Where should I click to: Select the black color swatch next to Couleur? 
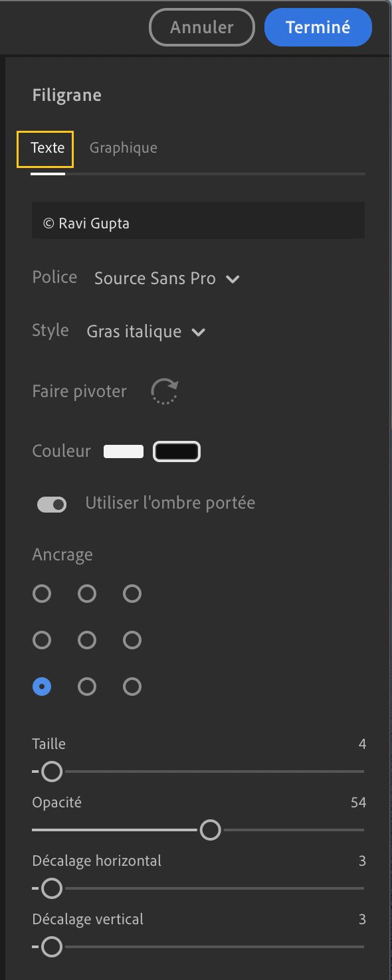pyautogui.click(x=176, y=451)
